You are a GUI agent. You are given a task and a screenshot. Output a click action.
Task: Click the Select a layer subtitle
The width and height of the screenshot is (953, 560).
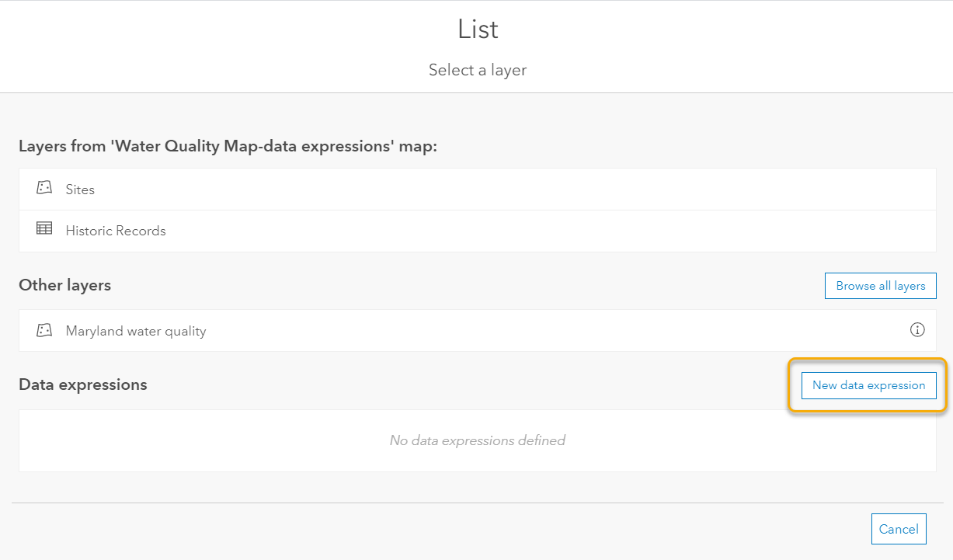(x=477, y=70)
